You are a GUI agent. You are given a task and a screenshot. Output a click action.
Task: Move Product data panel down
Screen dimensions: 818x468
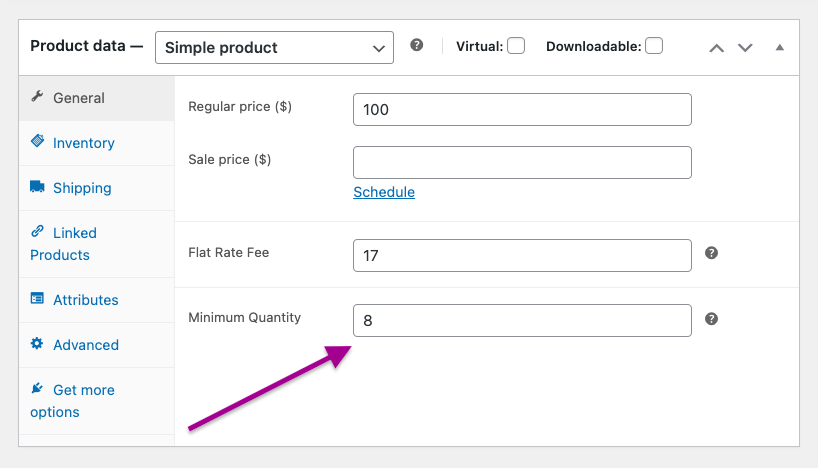coord(744,47)
